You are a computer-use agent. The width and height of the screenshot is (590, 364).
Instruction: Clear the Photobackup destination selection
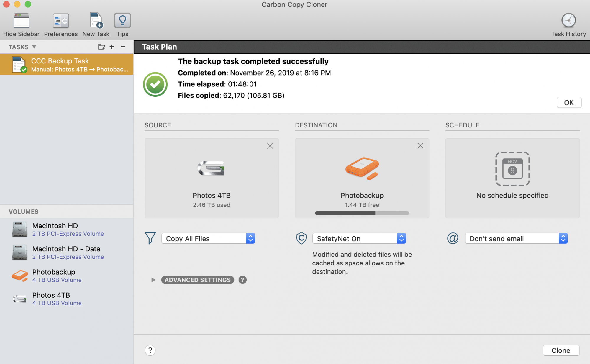click(x=420, y=146)
